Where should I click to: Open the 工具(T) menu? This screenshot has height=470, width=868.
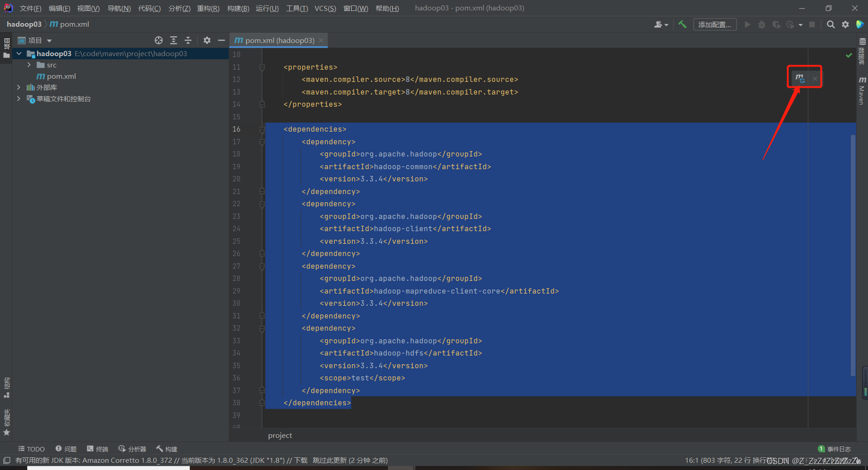[297, 8]
